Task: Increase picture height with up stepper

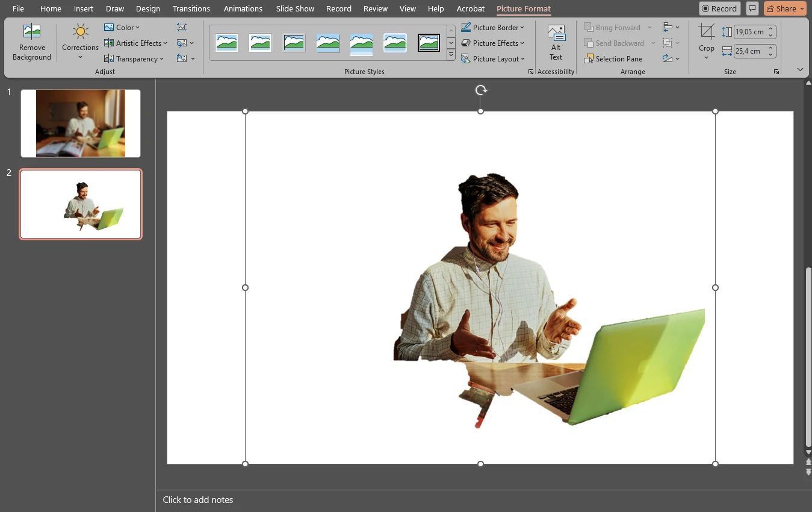Action: click(x=771, y=29)
